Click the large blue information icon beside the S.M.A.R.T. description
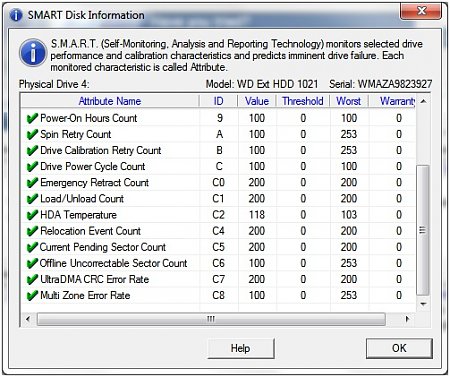The width and height of the screenshot is (450, 377). [33, 53]
